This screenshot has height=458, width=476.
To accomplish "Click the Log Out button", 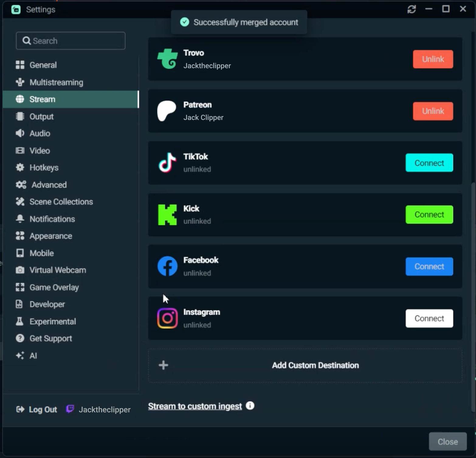I will click(36, 409).
